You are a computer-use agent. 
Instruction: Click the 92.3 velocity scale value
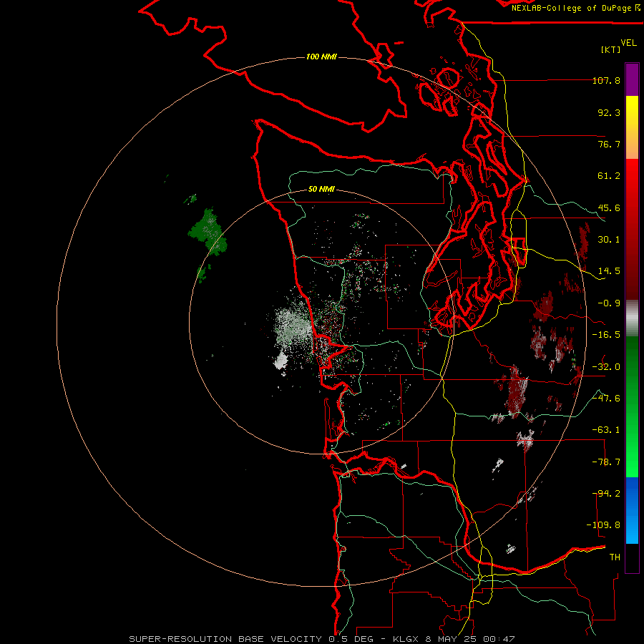click(609, 112)
